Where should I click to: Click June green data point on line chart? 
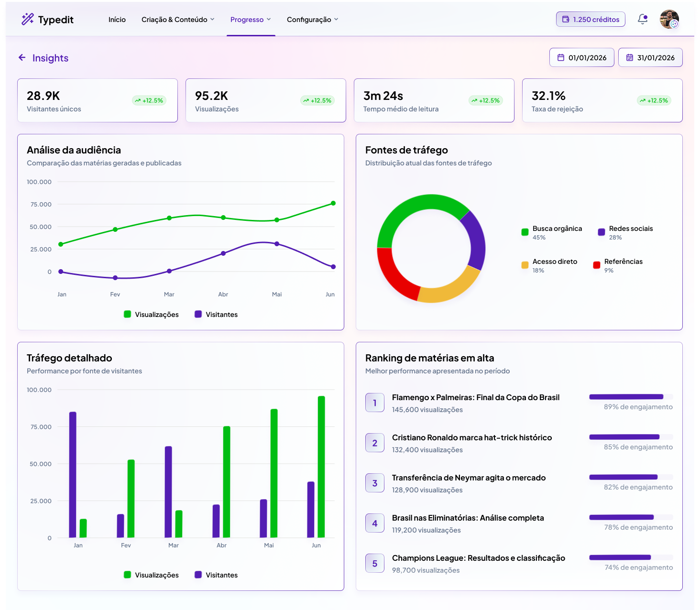(333, 203)
